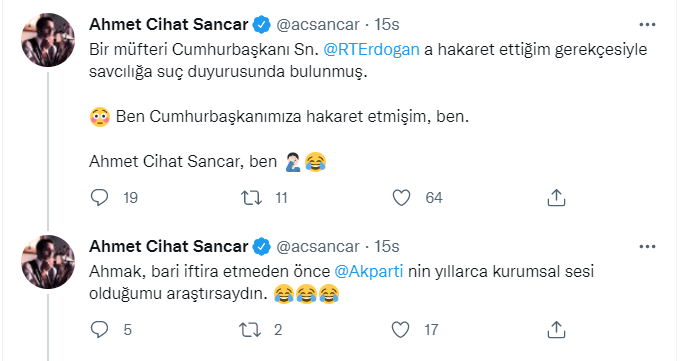Screen dimensions: 680x361
Task: Open the 15s timestamp of second tweet
Action: point(387,247)
